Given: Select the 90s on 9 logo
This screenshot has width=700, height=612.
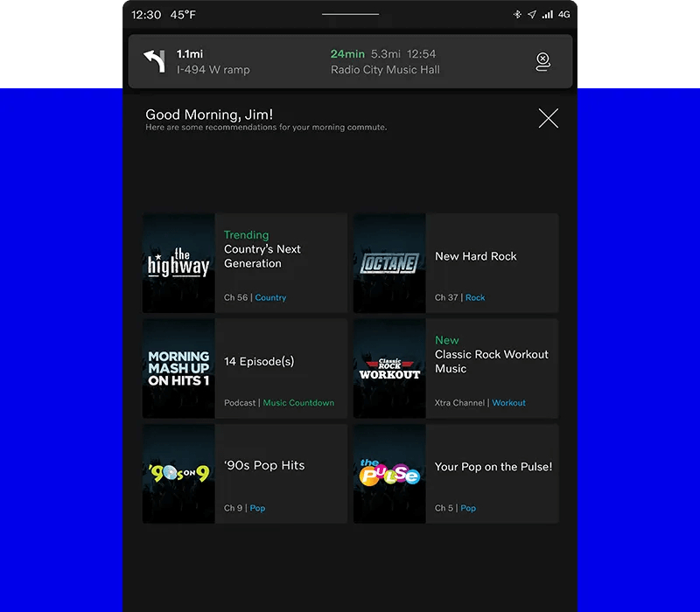Looking at the screenshot, I should (x=178, y=474).
